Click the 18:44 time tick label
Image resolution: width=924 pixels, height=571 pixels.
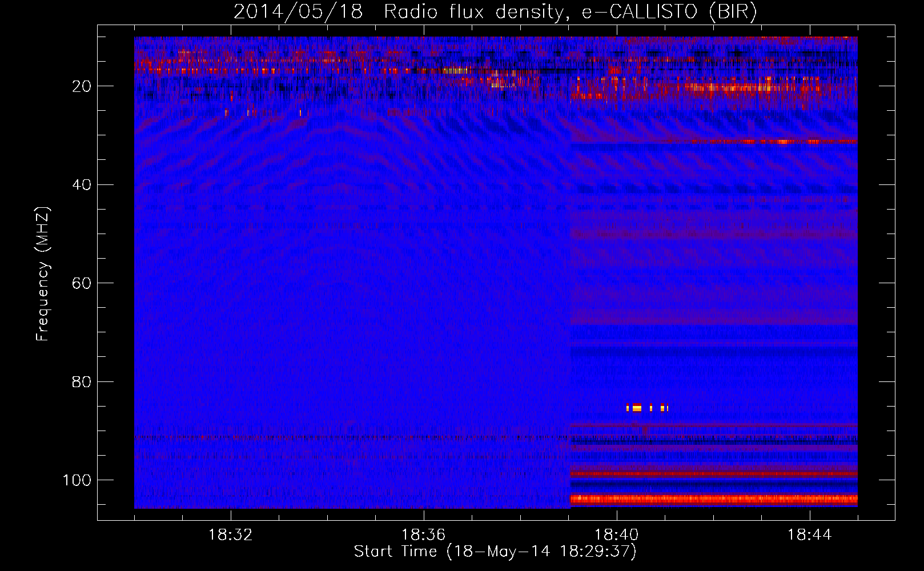[809, 535]
